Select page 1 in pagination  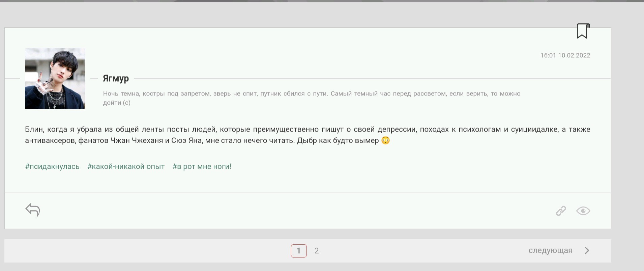pyautogui.click(x=299, y=251)
